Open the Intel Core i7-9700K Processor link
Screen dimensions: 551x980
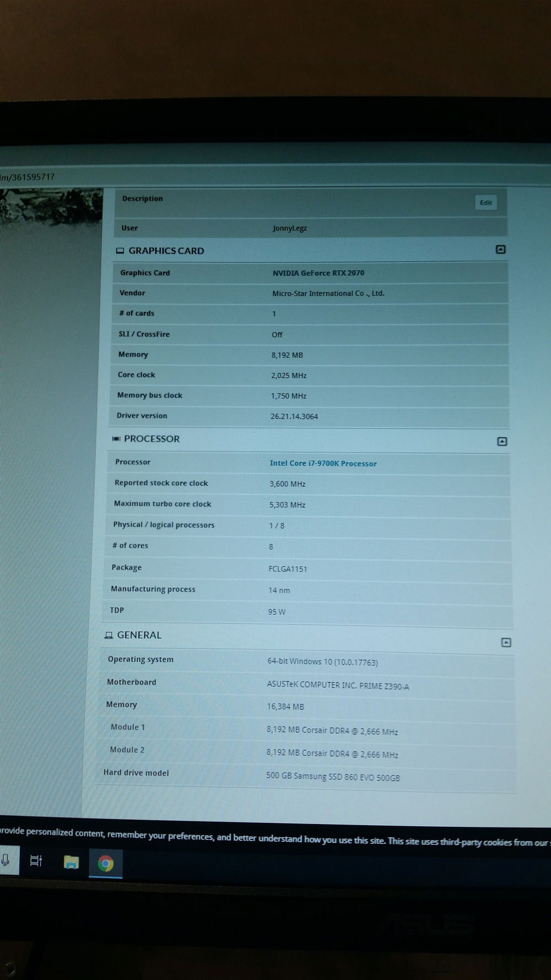(323, 464)
